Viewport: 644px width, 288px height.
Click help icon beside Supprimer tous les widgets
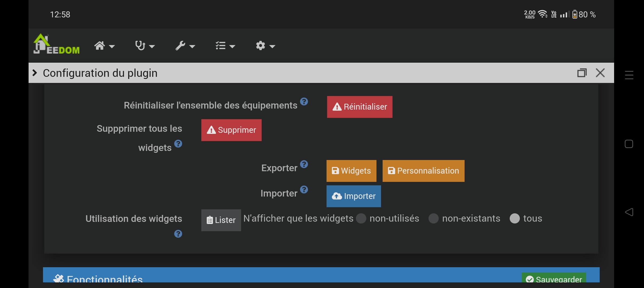[178, 144]
